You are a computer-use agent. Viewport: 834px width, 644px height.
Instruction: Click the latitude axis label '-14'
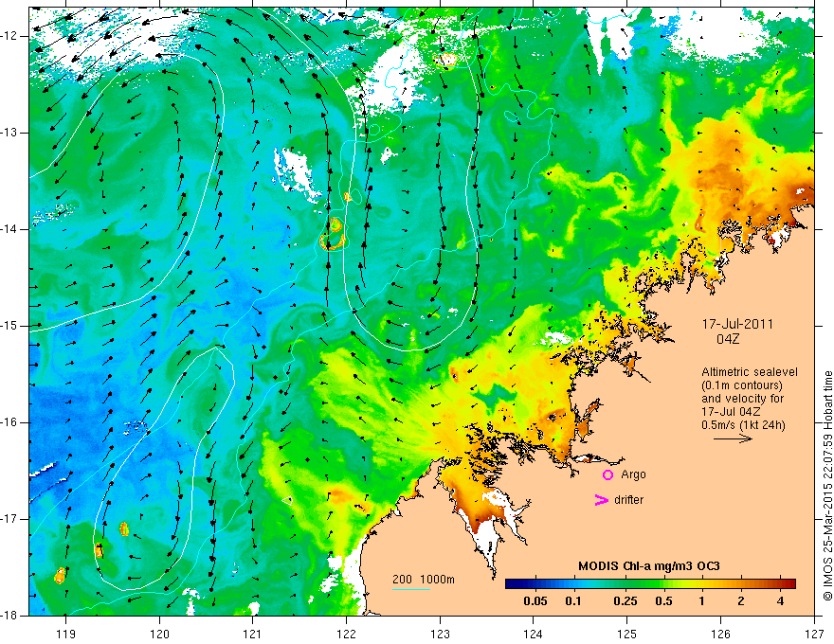coord(9,229)
